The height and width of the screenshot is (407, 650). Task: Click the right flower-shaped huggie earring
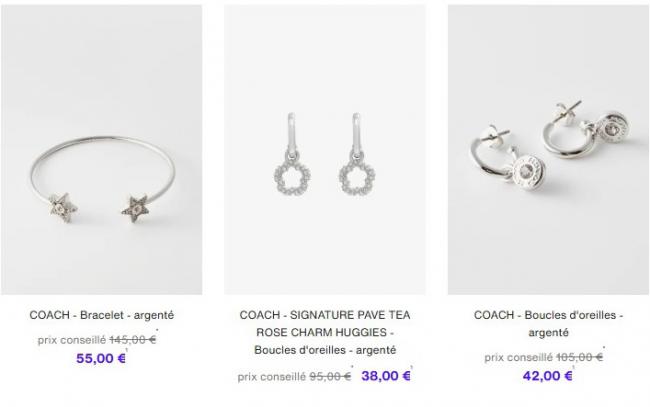(357, 154)
